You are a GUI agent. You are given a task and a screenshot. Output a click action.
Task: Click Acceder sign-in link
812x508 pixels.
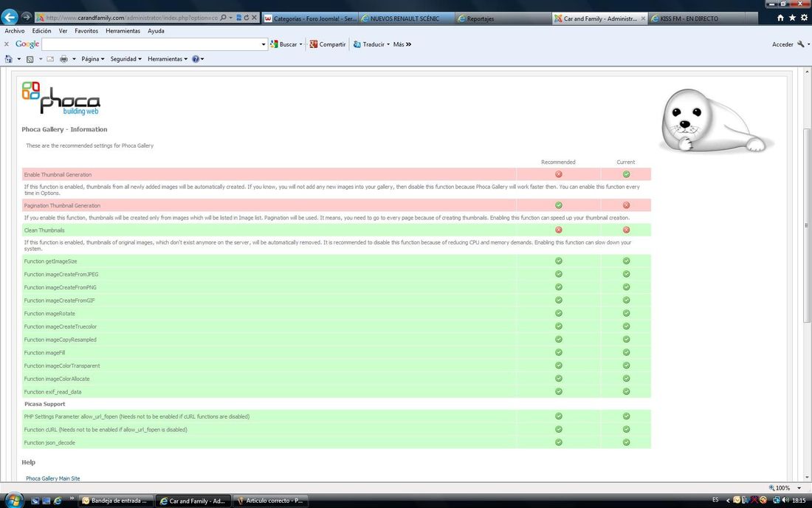pyautogui.click(x=782, y=44)
